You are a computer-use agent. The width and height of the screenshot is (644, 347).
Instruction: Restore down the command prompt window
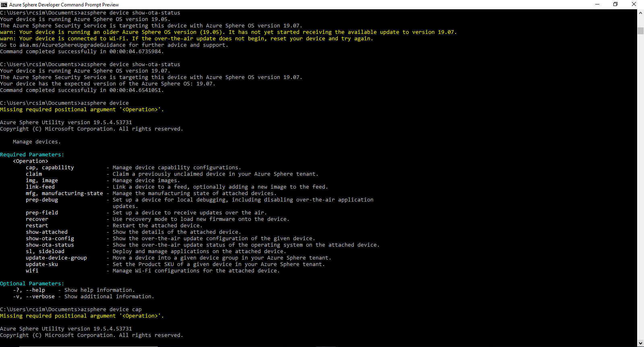615,4
